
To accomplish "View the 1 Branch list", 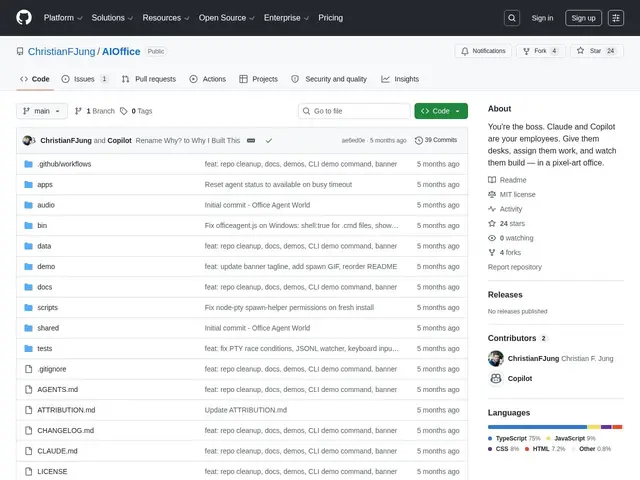I will coord(95,111).
